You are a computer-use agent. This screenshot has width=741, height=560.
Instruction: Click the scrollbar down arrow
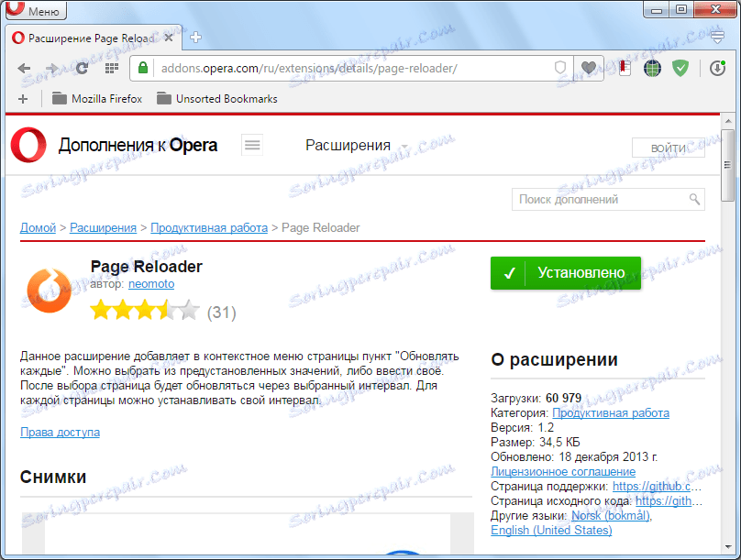[x=728, y=548]
